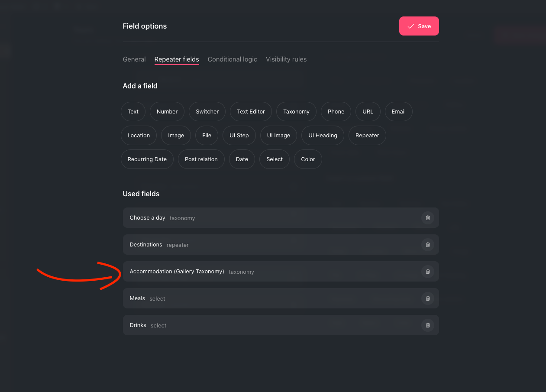Screen dimensions: 546x392
Task: Add a UI Heading field
Action: [323, 135]
